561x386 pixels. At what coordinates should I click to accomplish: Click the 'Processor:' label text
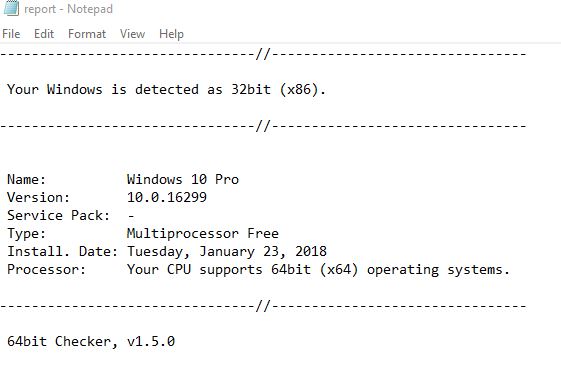(x=47, y=269)
